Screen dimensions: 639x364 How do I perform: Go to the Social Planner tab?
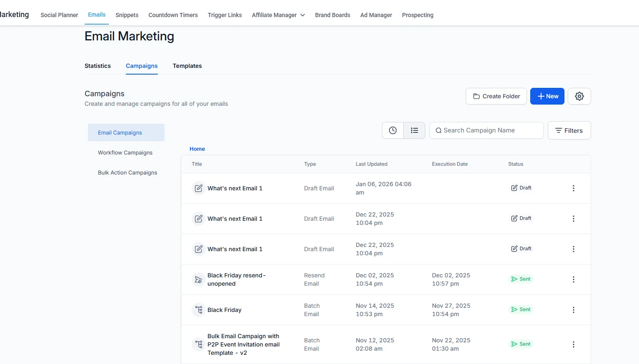pos(59,15)
